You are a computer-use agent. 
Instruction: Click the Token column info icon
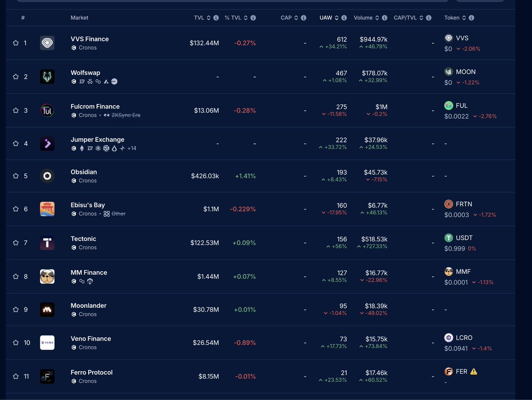[471, 18]
